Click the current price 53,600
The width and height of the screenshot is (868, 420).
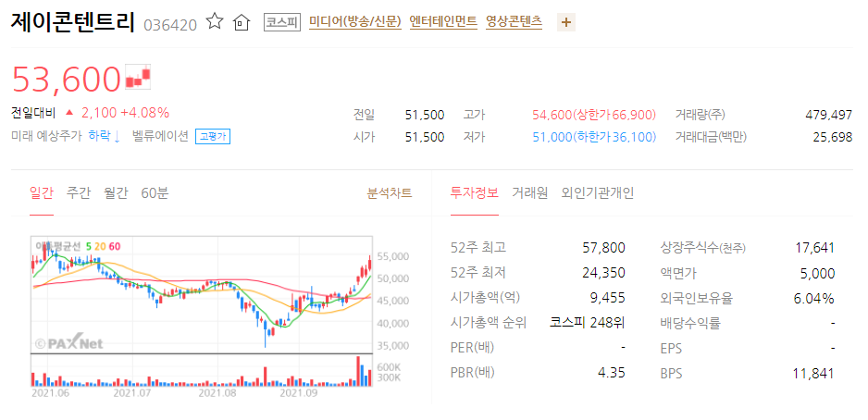(x=67, y=79)
